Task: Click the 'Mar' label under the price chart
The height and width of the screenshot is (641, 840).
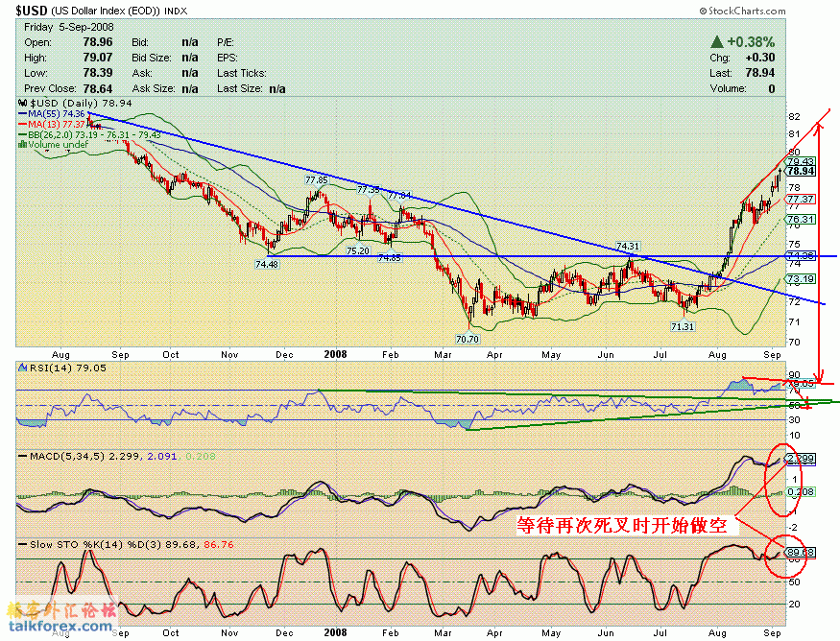Action: coord(443,354)
